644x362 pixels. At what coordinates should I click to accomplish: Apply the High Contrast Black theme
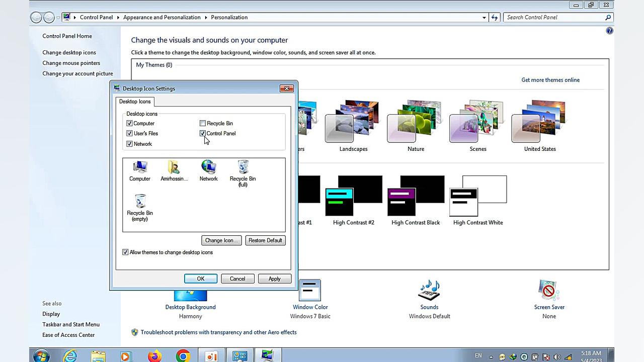(416, 200)
